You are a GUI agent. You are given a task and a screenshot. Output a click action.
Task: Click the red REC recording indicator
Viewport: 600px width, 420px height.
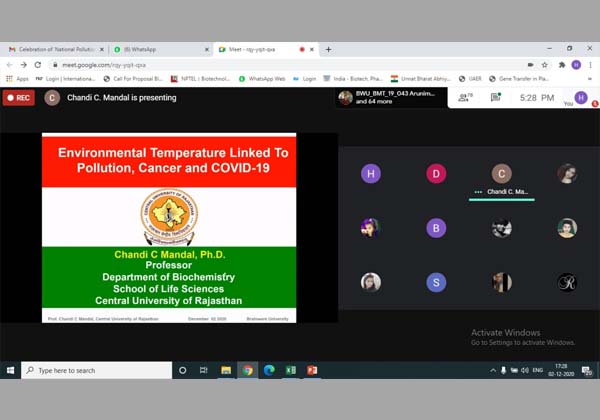pos(19,97)
